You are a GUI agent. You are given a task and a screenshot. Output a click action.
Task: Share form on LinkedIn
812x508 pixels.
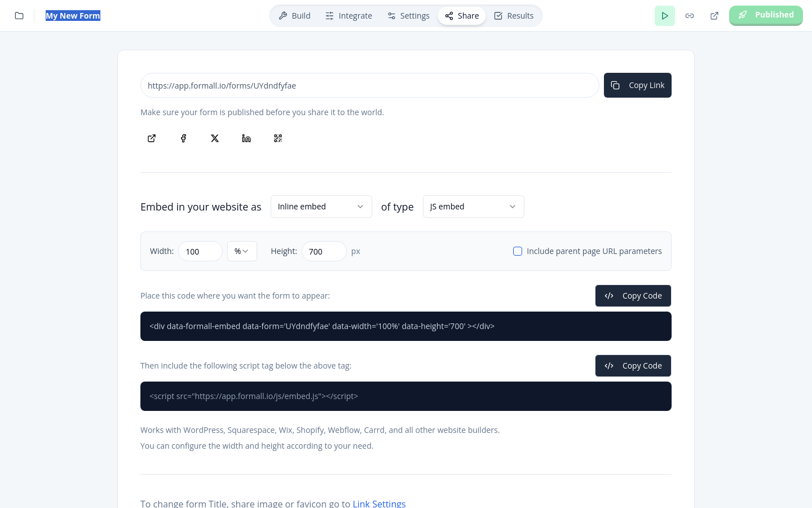point(246,138)
